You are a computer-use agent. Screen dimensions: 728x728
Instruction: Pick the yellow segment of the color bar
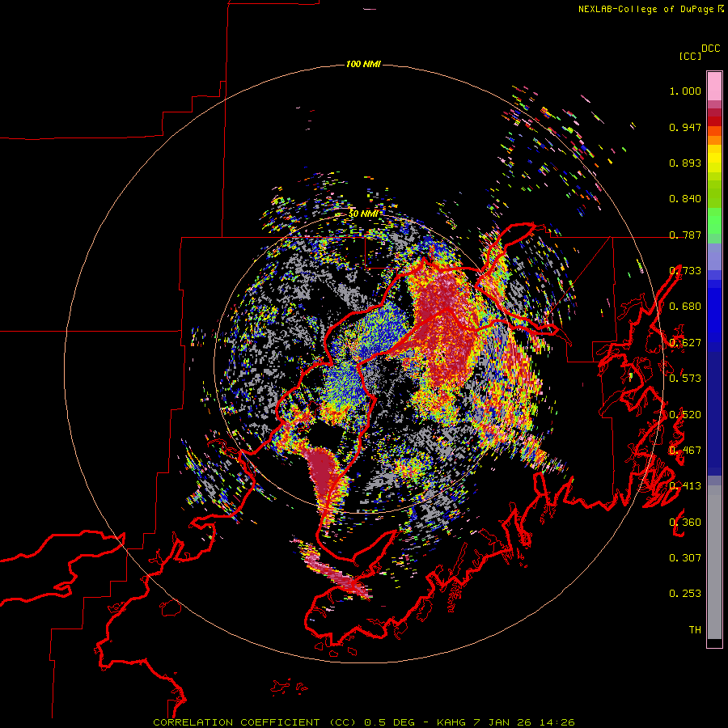714,159
